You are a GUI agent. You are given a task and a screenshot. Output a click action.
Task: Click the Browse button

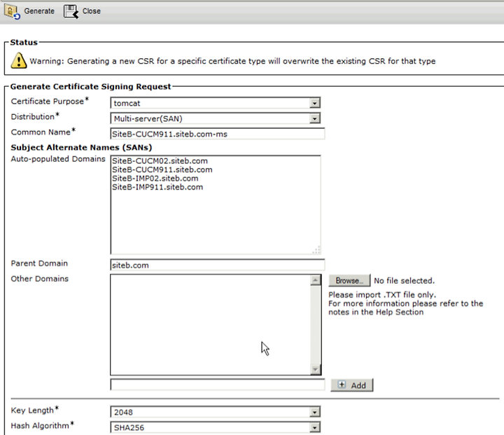point(349,281)
